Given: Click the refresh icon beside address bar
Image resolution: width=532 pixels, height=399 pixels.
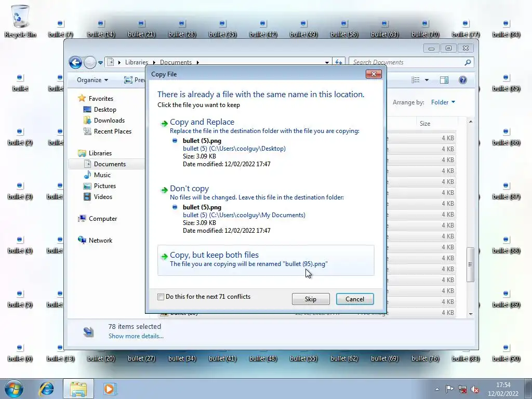Looking at the screenshot, I should pyautogui.click(x=339, y=62).
